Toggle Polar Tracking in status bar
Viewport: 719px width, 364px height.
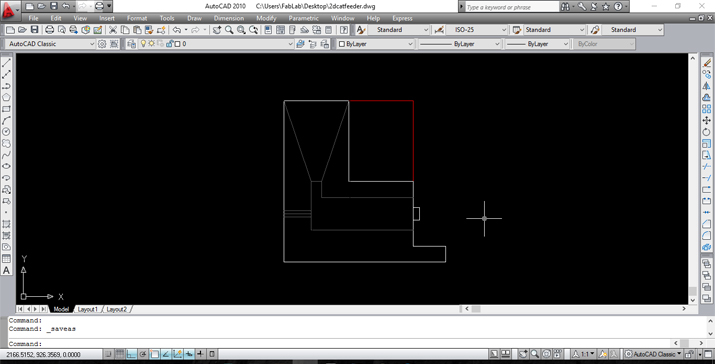point(143,354)
